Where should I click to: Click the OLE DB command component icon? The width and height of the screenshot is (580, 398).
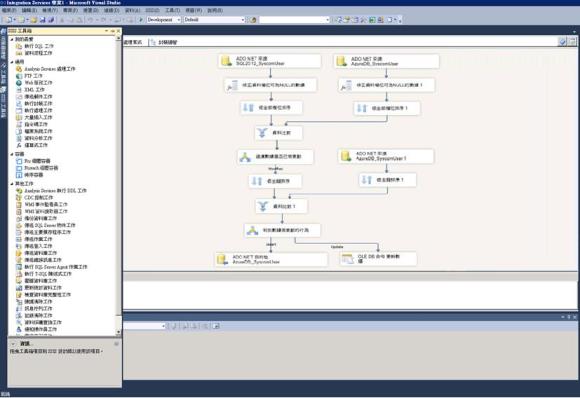tap(348, 259)
